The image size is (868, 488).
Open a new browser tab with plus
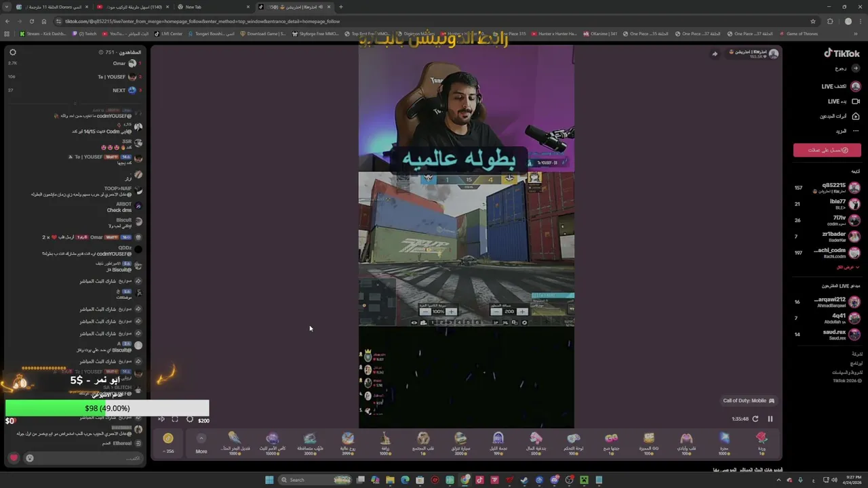tap(340, 7)
